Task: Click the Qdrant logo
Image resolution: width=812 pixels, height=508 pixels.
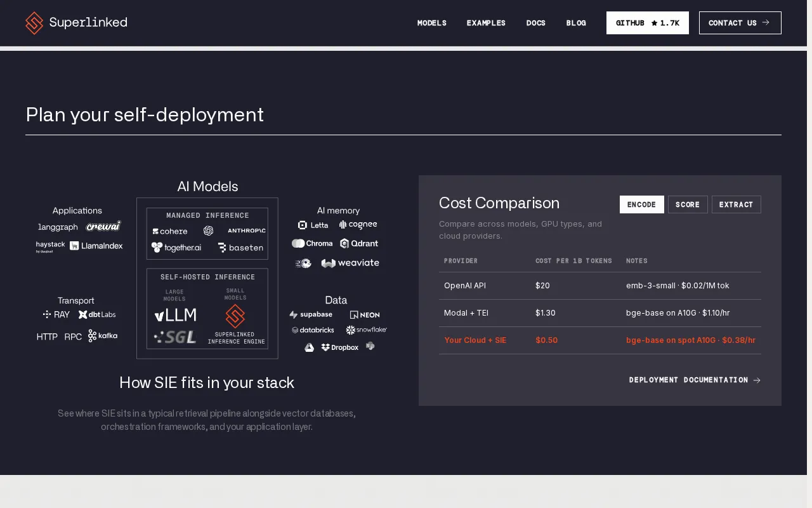Action: coord(359,243)
